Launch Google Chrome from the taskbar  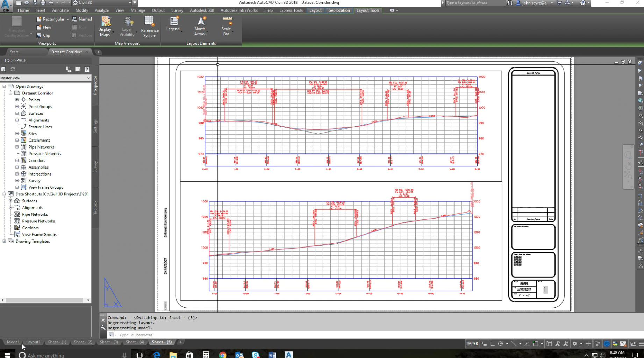pos(223,355)
